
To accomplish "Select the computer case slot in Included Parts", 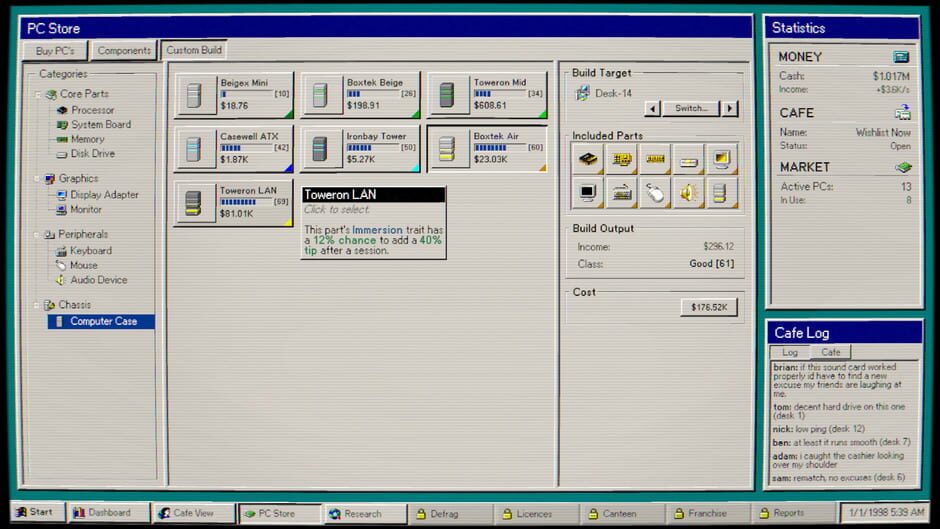I will (722, 193).
